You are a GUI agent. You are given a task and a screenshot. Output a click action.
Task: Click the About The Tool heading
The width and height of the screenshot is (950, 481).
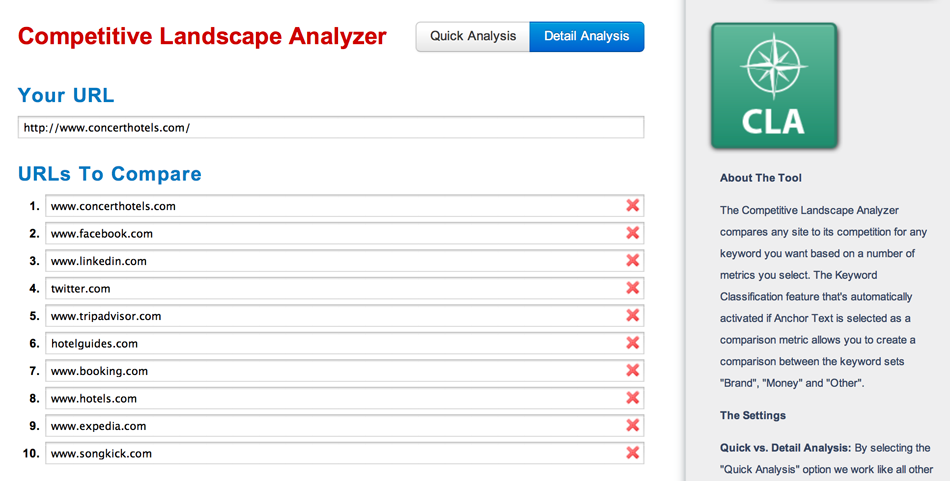pos(760,178)
